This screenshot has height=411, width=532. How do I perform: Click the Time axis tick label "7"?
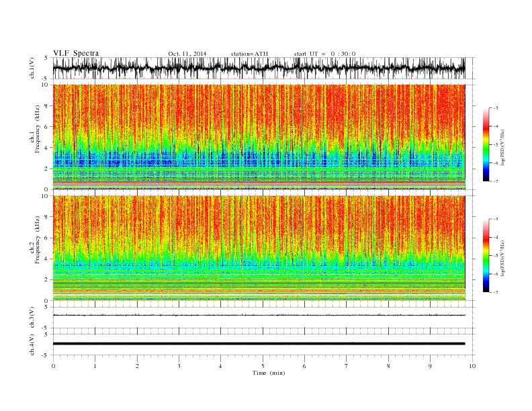(347, 366)
